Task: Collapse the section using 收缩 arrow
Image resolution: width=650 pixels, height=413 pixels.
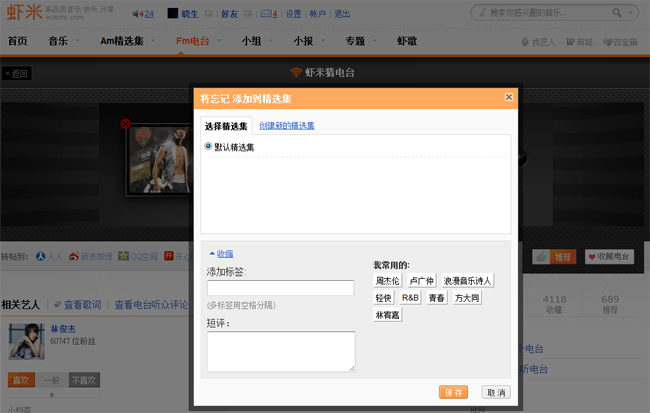Action: pos(221,254)
